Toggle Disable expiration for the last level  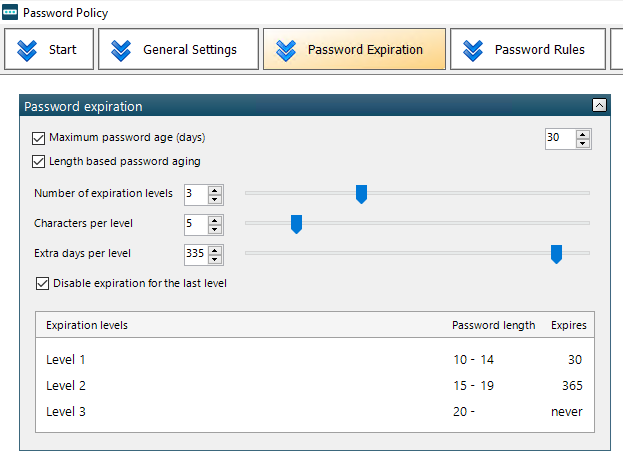[43, 283]
